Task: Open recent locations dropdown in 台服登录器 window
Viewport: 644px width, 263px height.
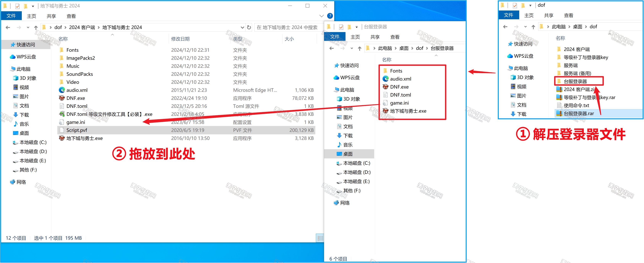Action: tap(351, 48)
